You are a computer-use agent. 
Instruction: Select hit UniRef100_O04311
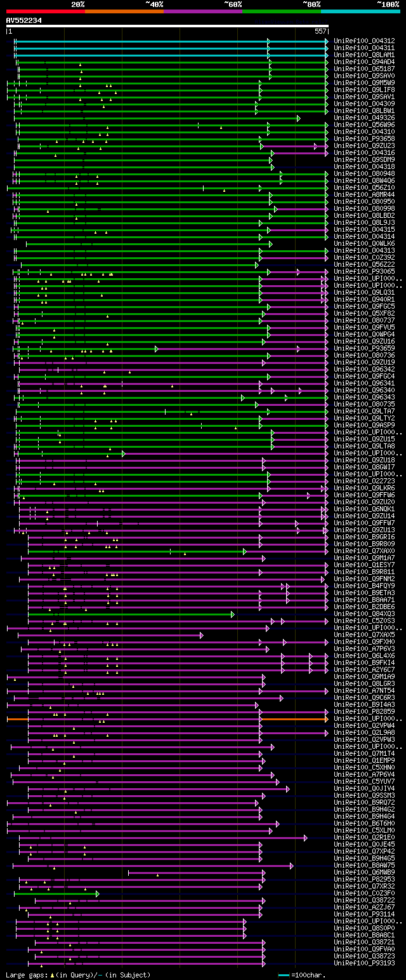[x=364, y=48]
